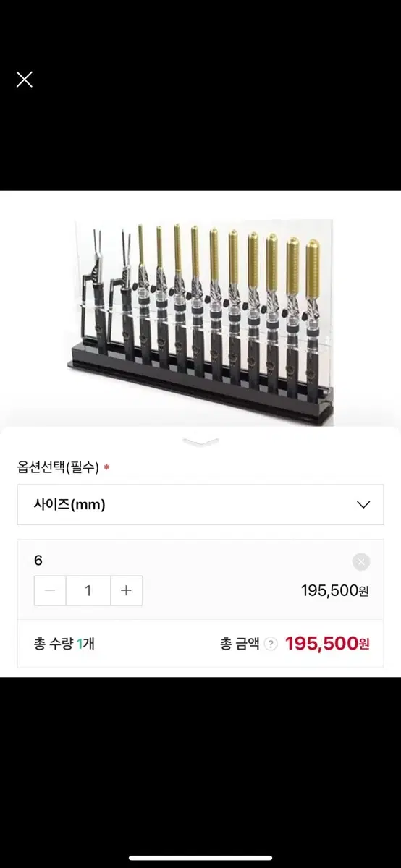Collapse the option sheet via chevron handle
This screenshot has height=868, width=401.
(200, 441)
